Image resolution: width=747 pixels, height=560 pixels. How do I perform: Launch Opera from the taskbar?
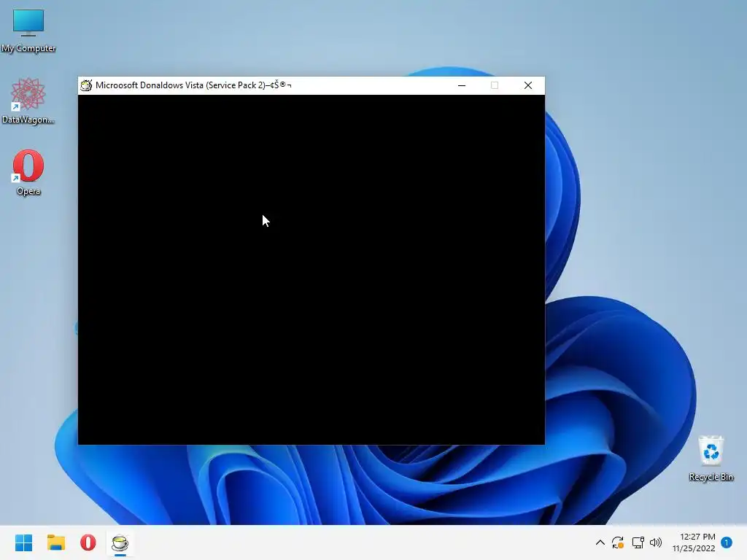88,542
